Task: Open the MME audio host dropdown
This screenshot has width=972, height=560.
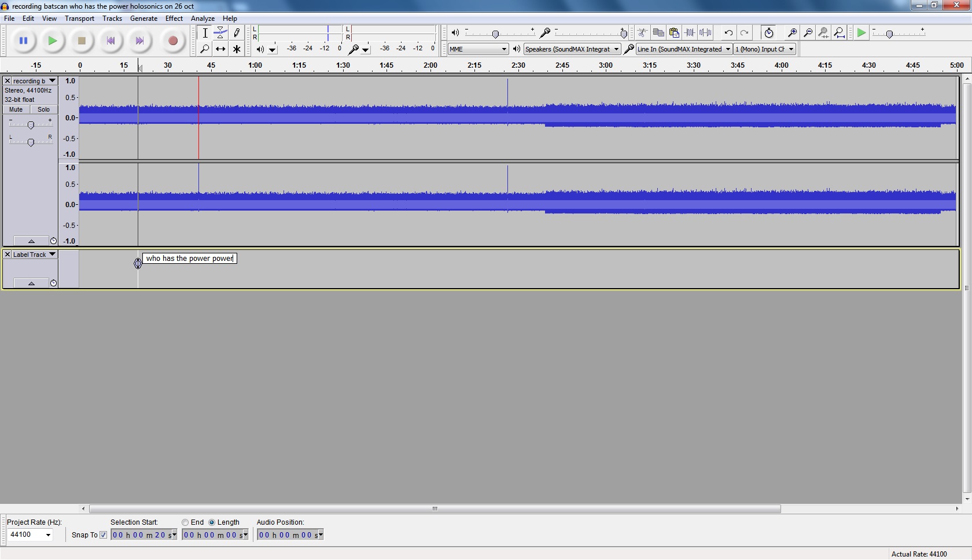Action: [478, 49]
